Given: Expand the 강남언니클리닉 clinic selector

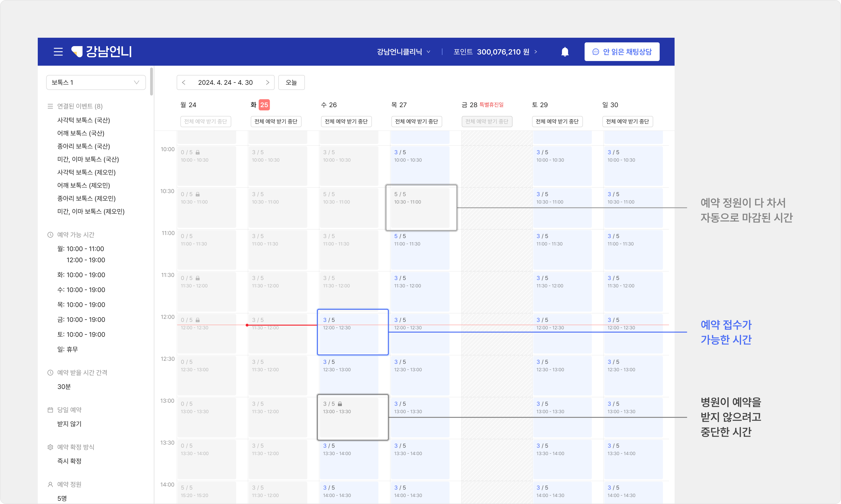Looking at the screenshot, I should 403,52.
